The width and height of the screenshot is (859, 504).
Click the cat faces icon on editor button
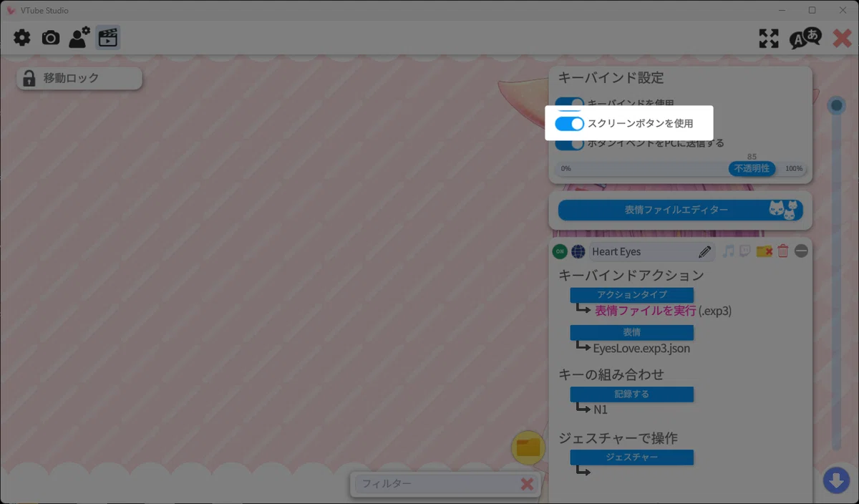coord(783,210)
